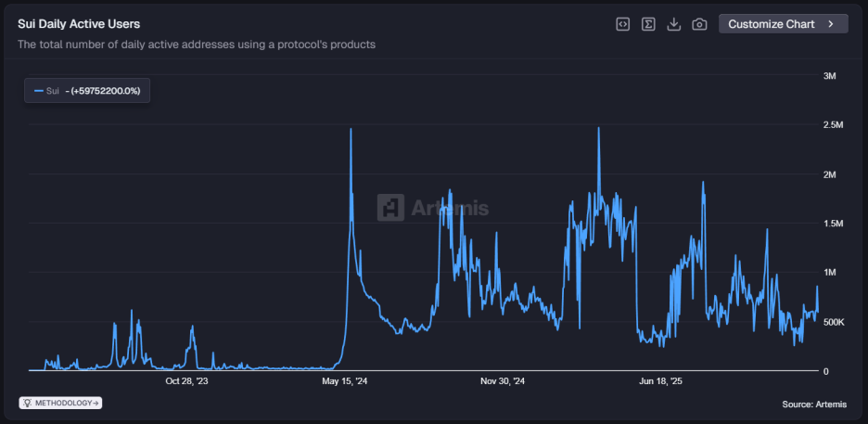Click the 2.5M y-axis label
The height and width of the screenshot is (424, 868).
(835, 125)
